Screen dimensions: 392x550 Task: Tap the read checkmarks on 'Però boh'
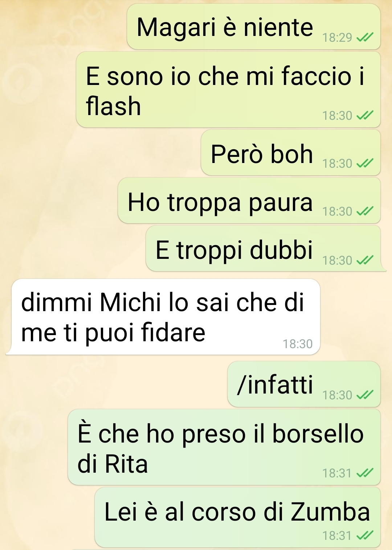tap(365, 163)
